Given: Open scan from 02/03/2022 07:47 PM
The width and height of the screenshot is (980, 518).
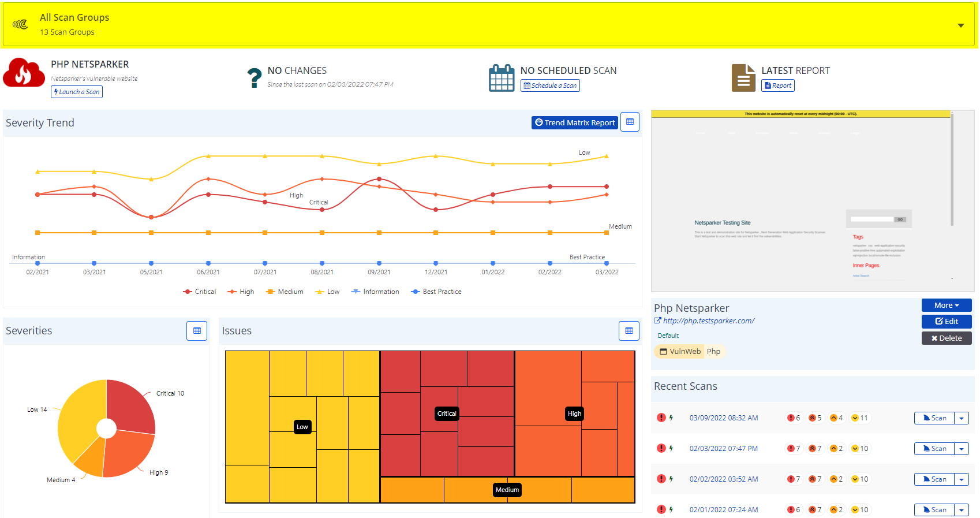Looking at the screenshot, I should (724, 449).
